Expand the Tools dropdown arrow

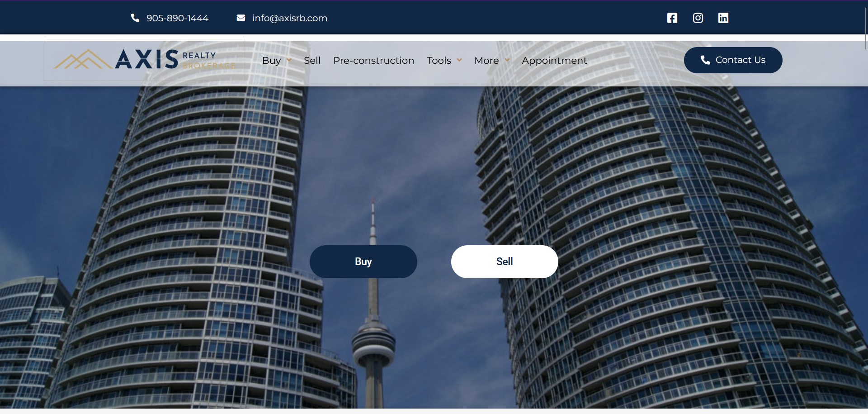coord(459,60)
